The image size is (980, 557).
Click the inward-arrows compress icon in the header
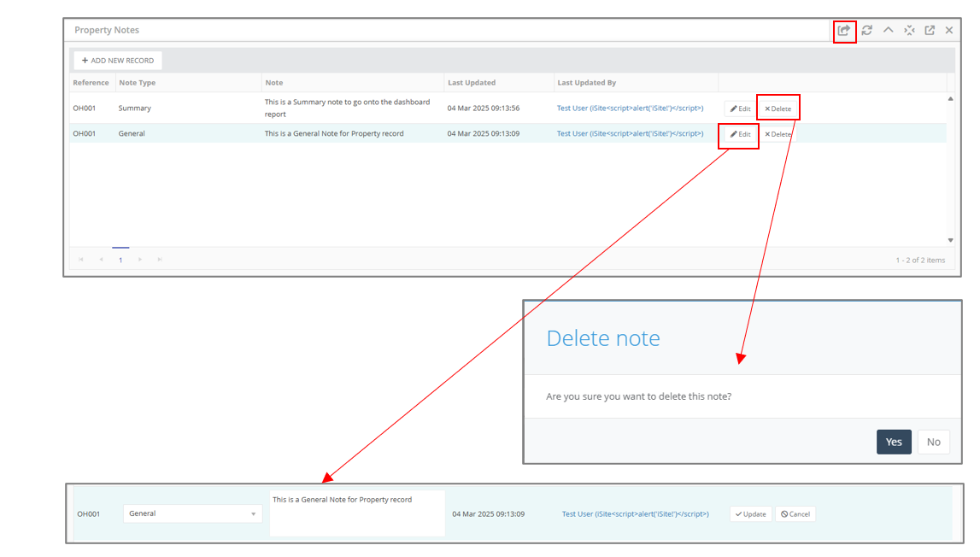[909, 30]
